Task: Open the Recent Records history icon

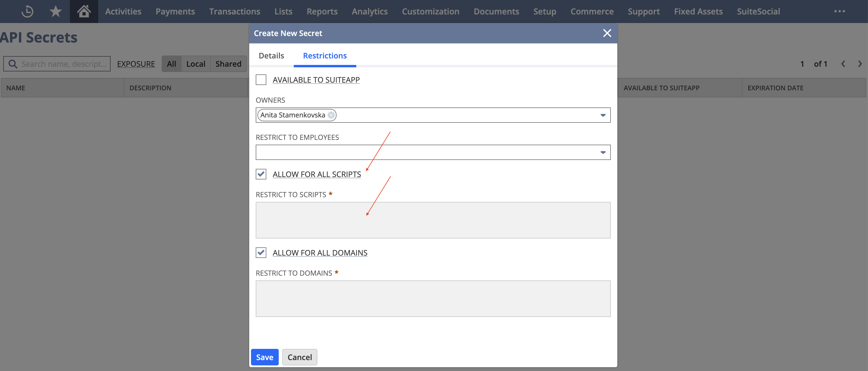Action: point(27,12)
